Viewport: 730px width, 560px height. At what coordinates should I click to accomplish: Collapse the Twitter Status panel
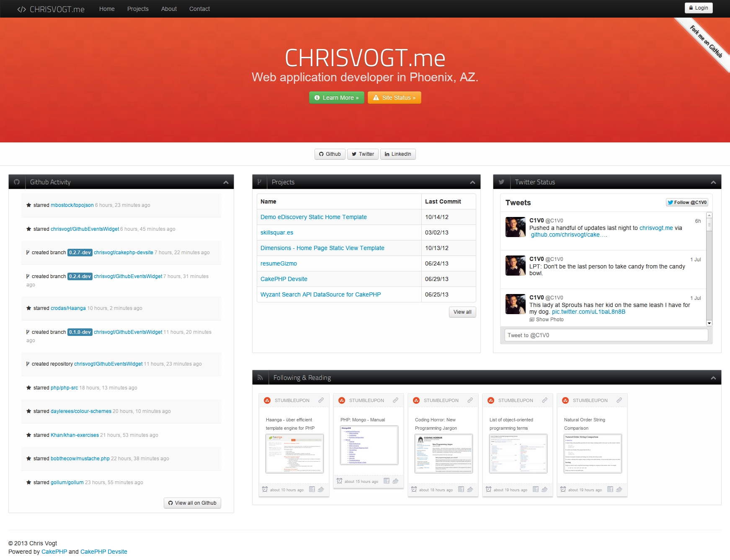point(713,182)
